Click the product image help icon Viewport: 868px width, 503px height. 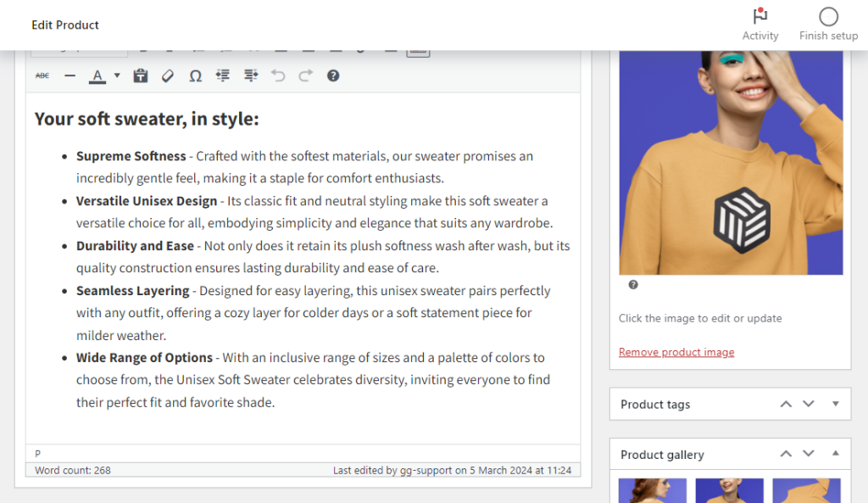coord(632,285)
